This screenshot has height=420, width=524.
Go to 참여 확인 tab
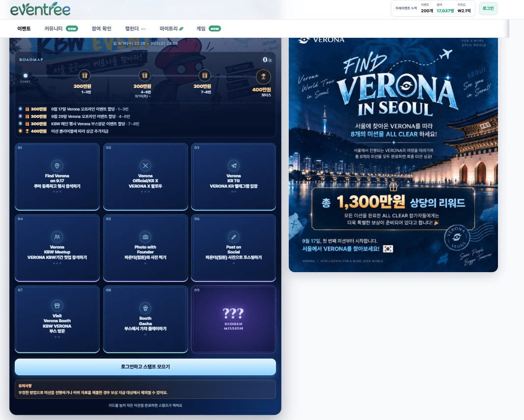coord(101,29)
